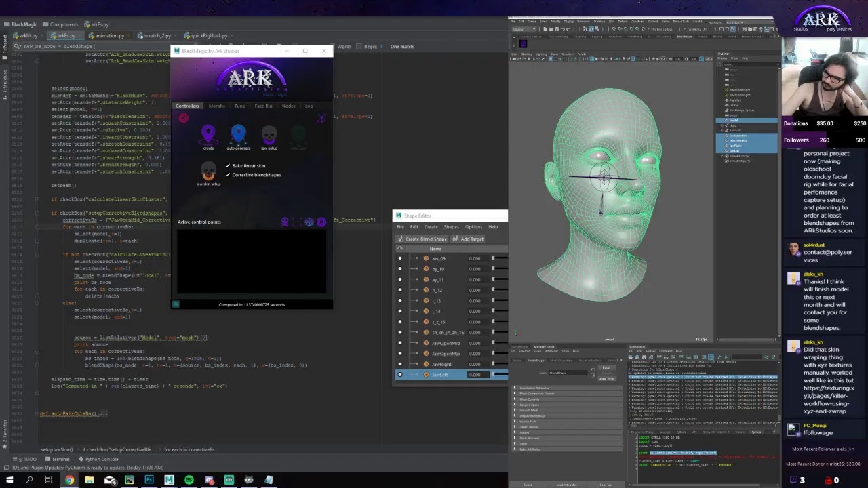Click the Windows Start button
Viewport: 868px width, 488px height.
[x=9, y=480]
